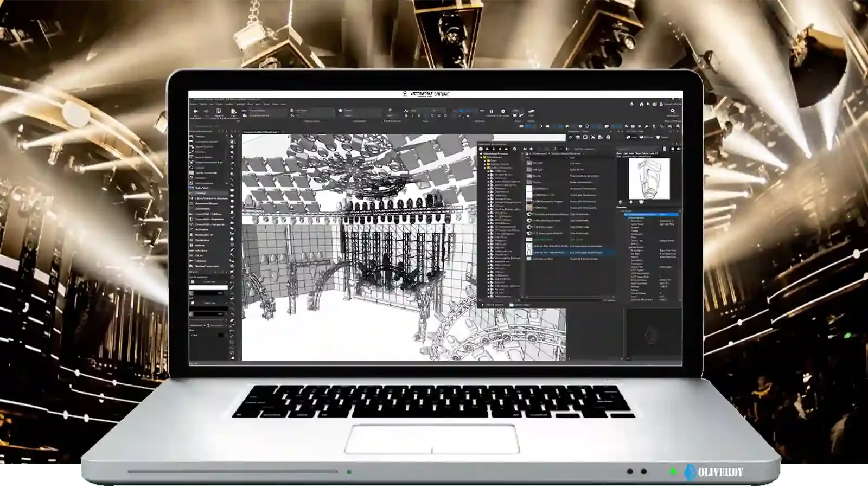Image resolution: width=868 pixels, height=488 pixels.
Task: Toggle thumbnail view in the Resource Manager
Action: (x=673, y=149)
